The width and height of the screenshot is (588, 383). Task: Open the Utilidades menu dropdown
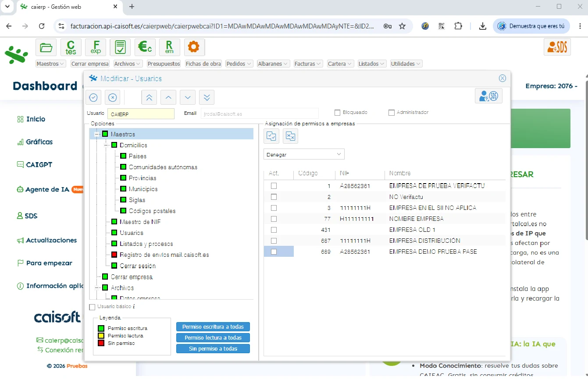click(406, 64)
